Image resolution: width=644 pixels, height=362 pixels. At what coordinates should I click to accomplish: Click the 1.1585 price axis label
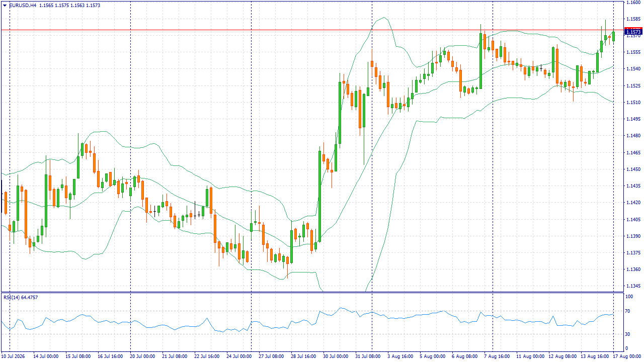click(x=633, y=19)
